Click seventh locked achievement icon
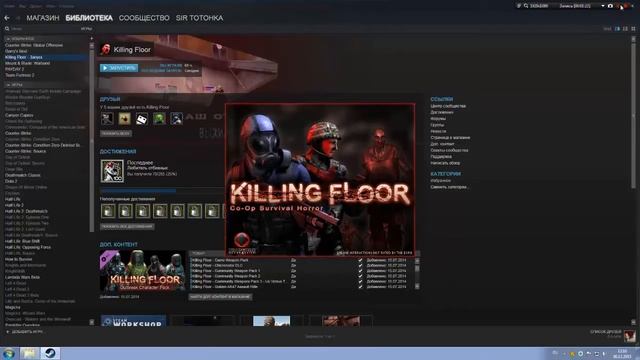640x360 pixels. 212,211
